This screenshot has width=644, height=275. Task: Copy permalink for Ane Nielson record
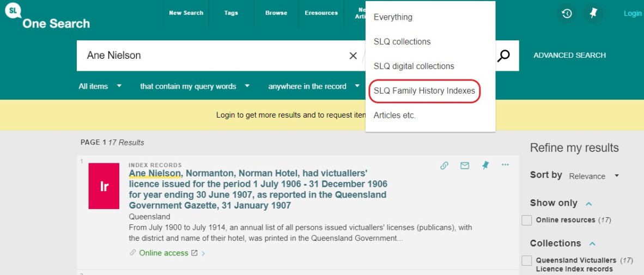point(444,166)
